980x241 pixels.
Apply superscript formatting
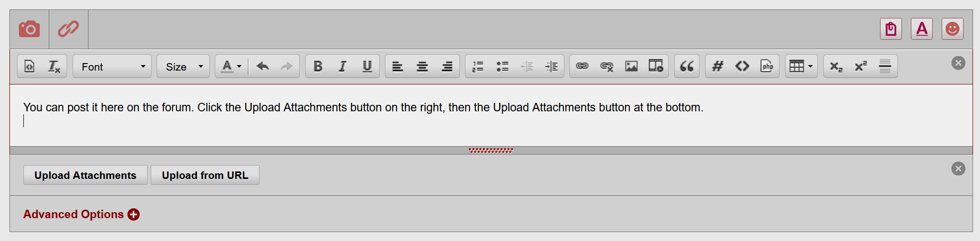(861, 66)
